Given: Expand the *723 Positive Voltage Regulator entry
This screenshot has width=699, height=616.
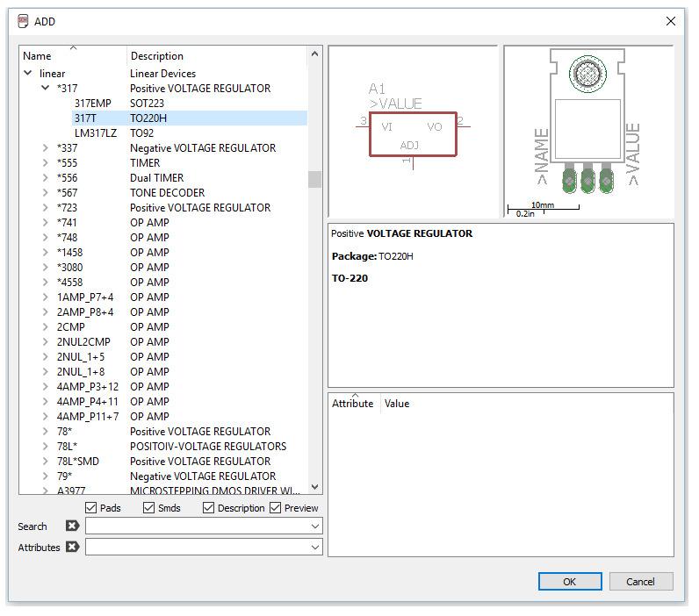Looking at the screenshot, I should click(x=45, y=207).
